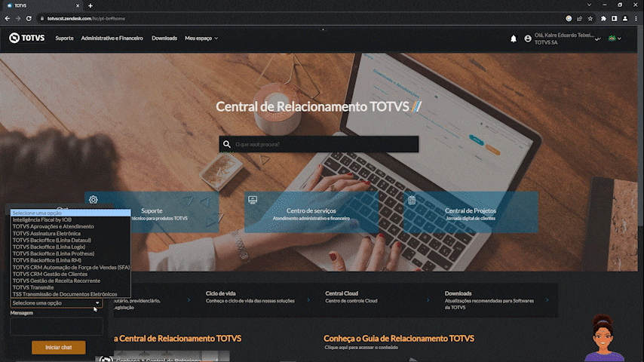The width and height of the screenshot is (644, 362).
Task: Select TOTVS Transmite option
Action: coord(70,287)
